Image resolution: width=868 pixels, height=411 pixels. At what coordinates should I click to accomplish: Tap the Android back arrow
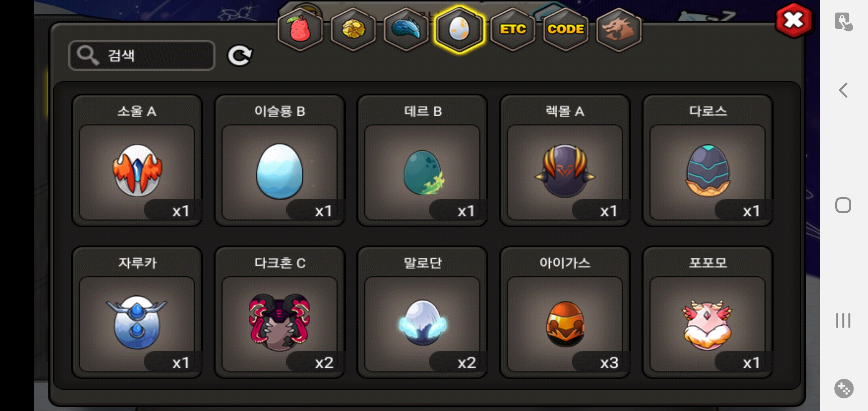tap(843, 90)
